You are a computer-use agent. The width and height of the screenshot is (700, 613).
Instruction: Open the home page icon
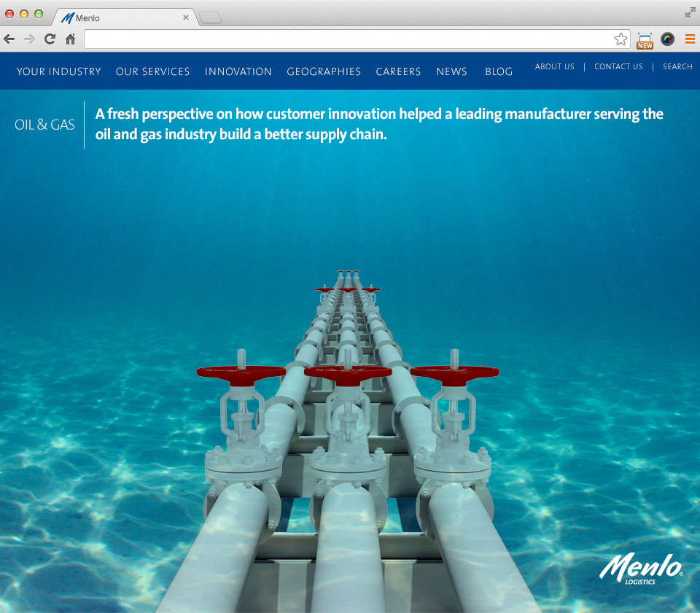pyautogui.click(x=71, y=39)
